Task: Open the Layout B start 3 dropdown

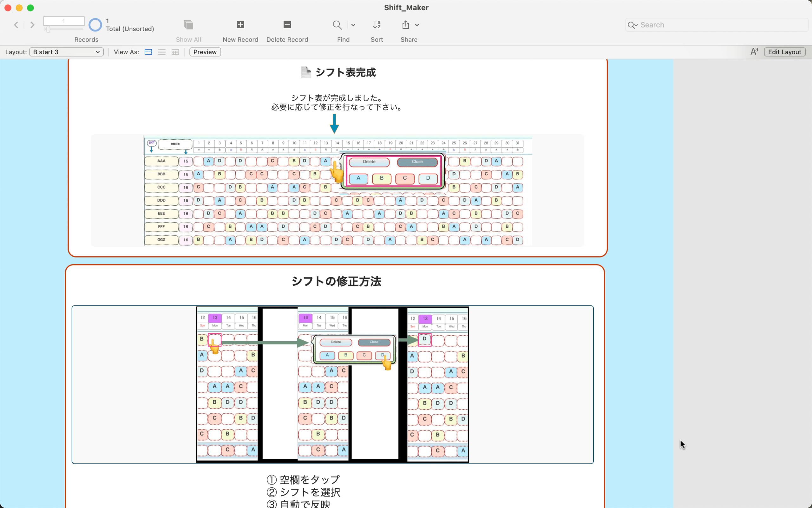Action: point(66,52)
